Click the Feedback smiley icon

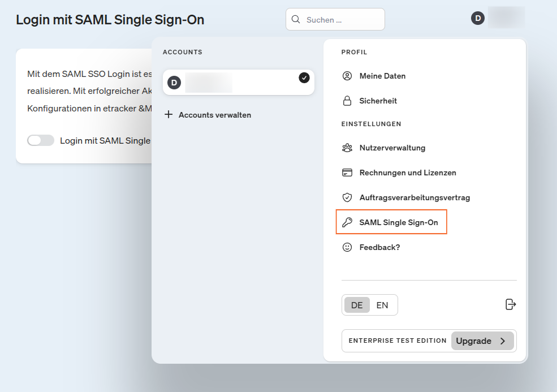(x=347, y=247)
